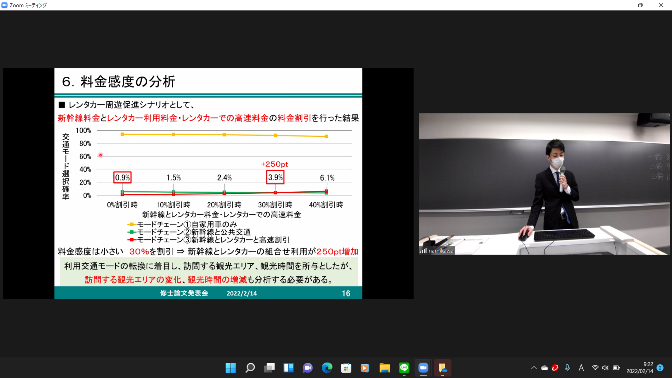Toggle the IME input mode indicator

pos(581,368)
